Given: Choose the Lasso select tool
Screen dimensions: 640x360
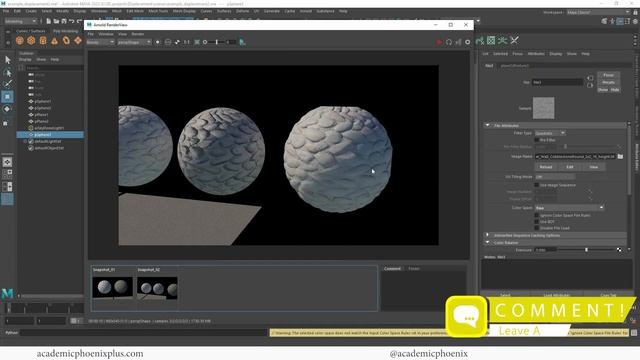Looking at the screenshot, I should click(7, 73).
